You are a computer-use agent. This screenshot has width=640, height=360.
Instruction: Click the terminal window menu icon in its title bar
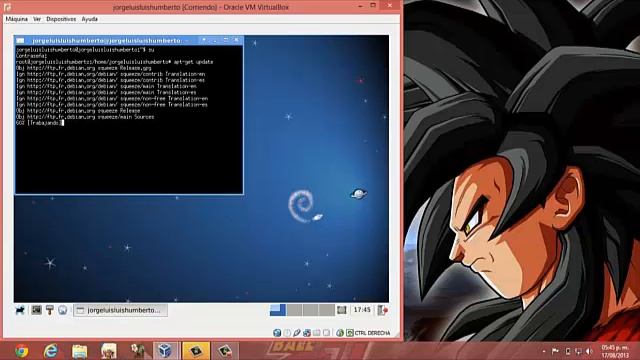point(20,40)
